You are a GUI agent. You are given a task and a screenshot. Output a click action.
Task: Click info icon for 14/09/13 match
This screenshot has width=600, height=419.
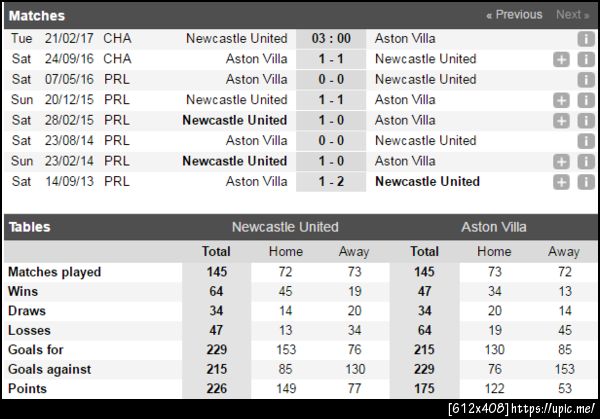[585, 182]
